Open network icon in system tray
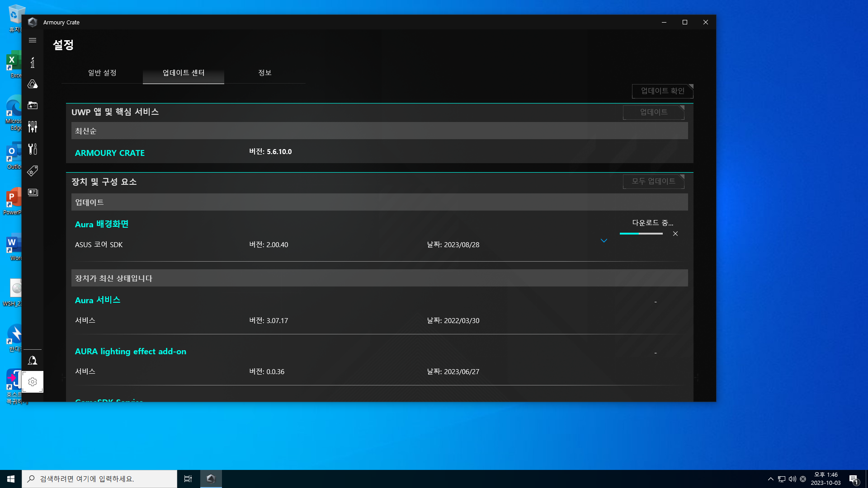Viewport: 868px width, 488px height. pyautogui.click(x=782, y=479)
